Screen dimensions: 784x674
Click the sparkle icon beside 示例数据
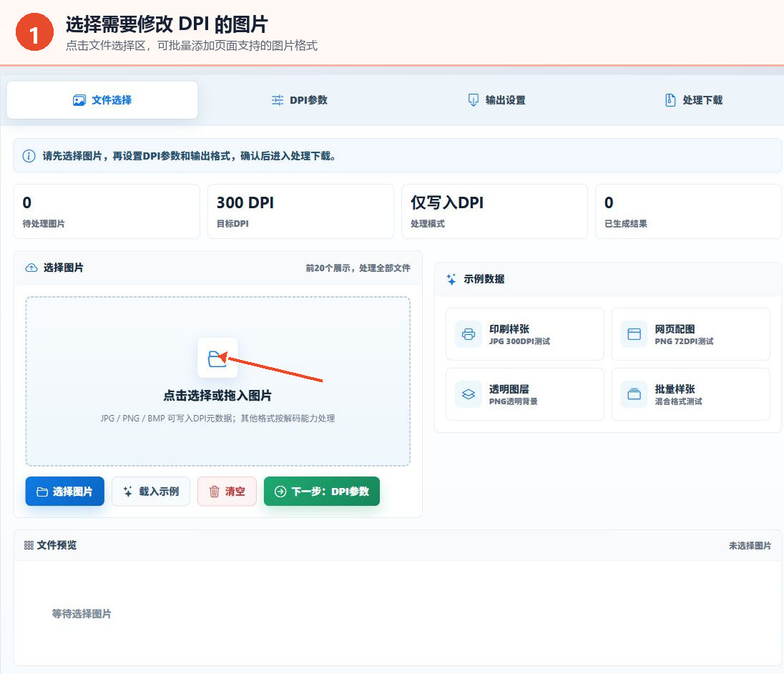pyautogui.click(x=451, y=279)
